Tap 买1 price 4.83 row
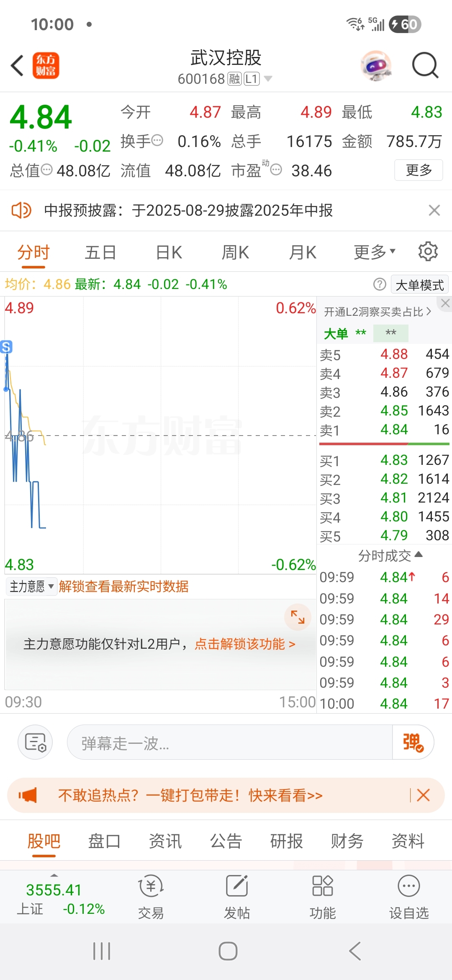 point(384,460)
